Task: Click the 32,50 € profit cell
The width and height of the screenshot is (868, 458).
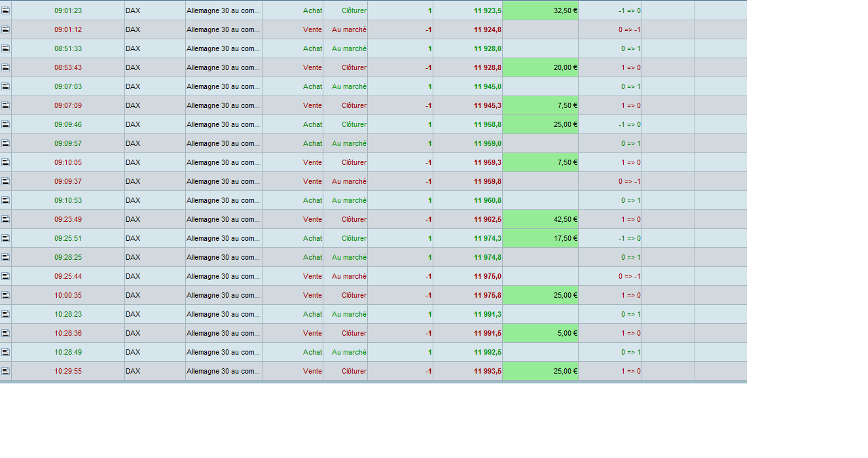Action: click(540, 10)
